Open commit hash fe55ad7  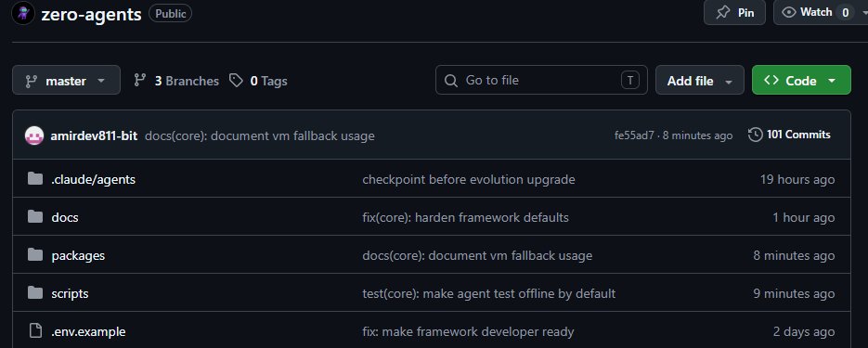[x=634, y=135]
